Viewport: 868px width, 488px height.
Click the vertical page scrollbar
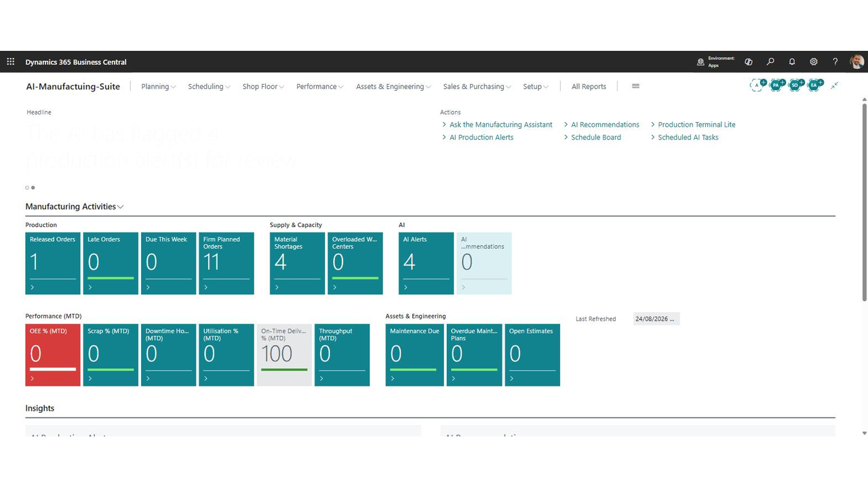865,201
